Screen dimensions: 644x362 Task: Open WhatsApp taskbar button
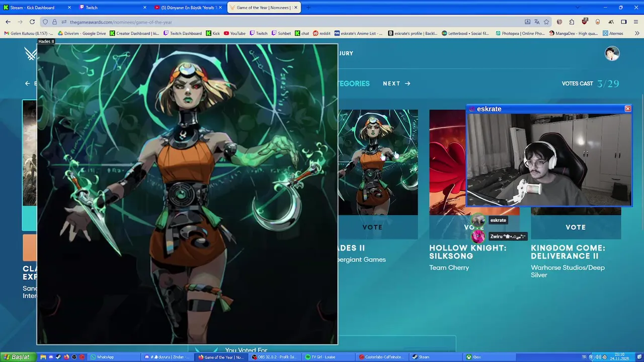click(114, 357)
